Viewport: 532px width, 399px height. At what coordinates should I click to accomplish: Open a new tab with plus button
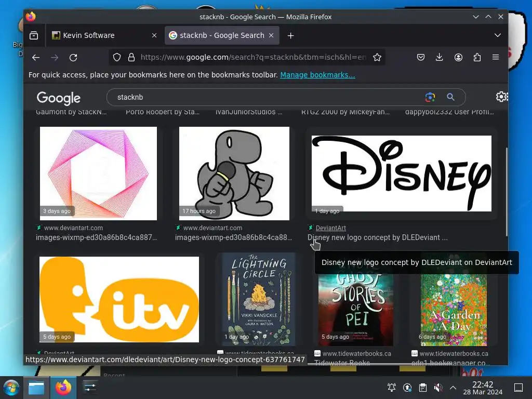[x=291, y=36]
